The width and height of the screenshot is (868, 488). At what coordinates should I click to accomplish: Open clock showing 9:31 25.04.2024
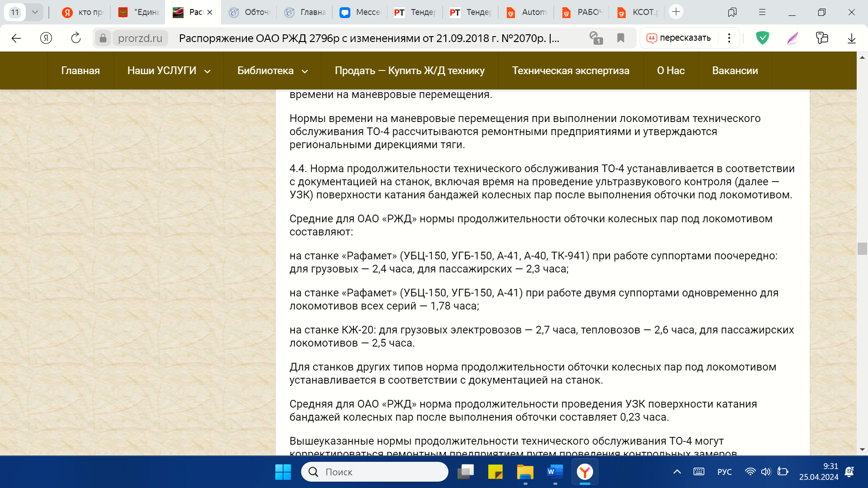[819, 472]
